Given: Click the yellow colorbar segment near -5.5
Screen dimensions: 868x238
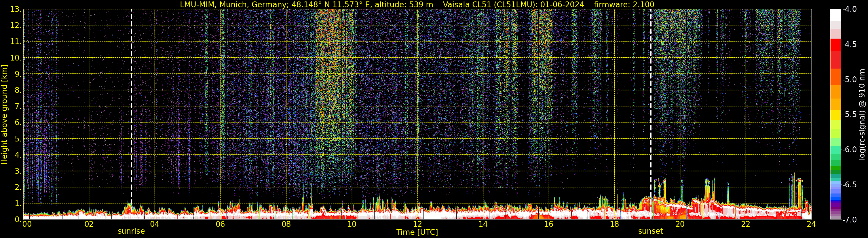Looking at the screenshot, I should tap(835, 115).
